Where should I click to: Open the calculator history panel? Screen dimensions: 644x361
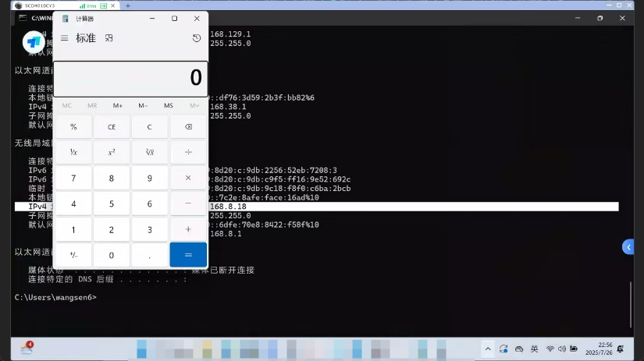pyautogui.click(x=197, y=38)
